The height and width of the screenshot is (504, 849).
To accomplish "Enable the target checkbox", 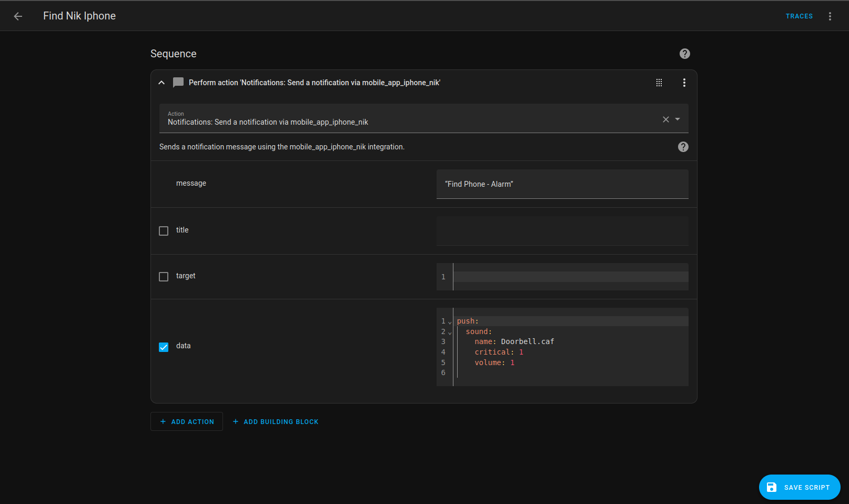I will pyautogui.click(x=164, y=277).
